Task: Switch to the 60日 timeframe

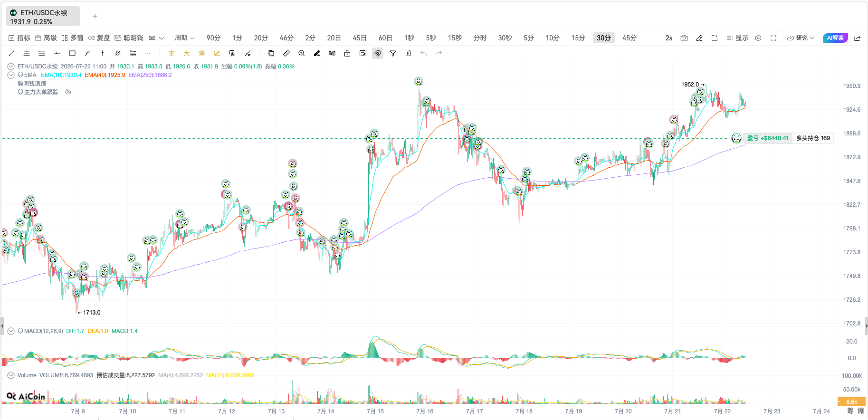Action: (x=385, y=38)
